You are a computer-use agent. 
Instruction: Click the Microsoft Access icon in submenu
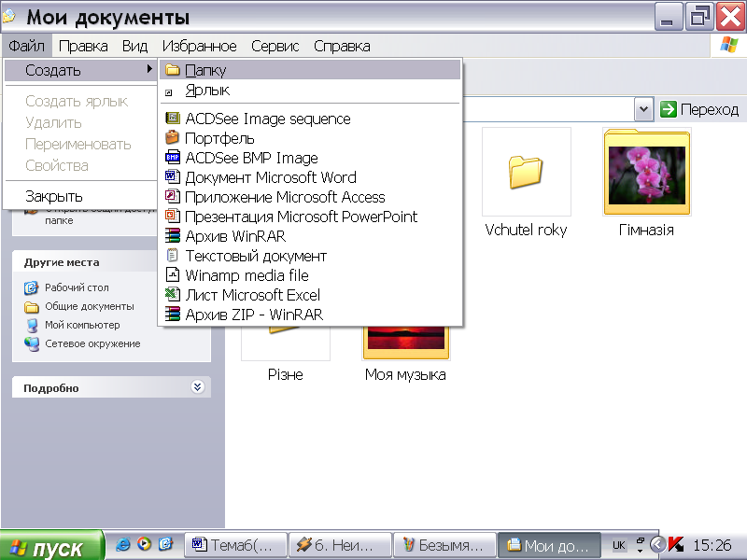(173, 196)
